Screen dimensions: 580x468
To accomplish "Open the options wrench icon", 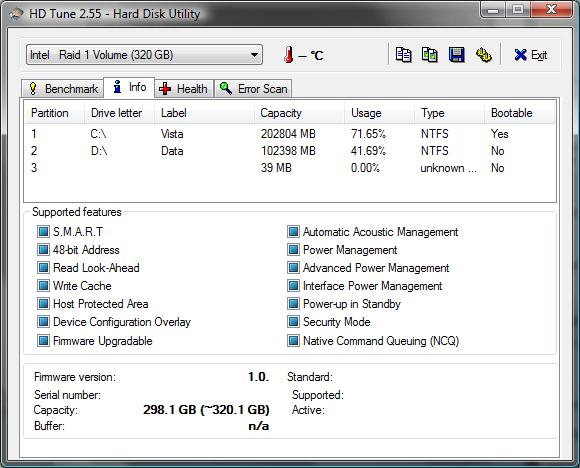I will 483,55.
